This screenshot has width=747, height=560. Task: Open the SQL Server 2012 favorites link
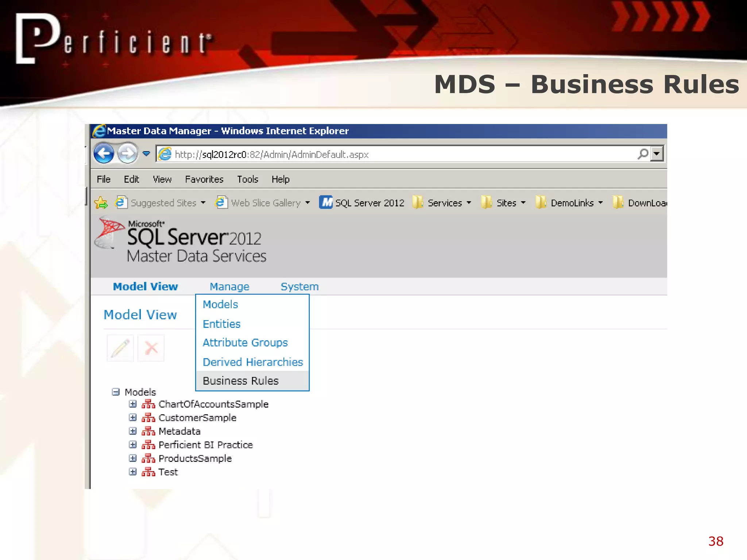(x=369, y=203)
